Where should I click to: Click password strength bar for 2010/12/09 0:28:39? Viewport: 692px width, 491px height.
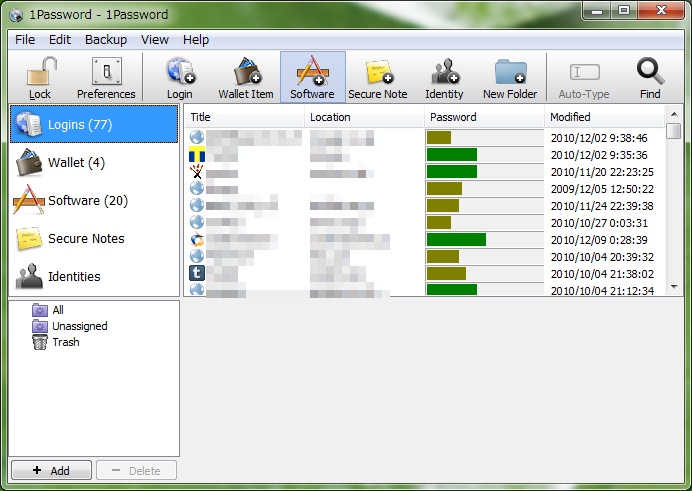coord(485,240)
